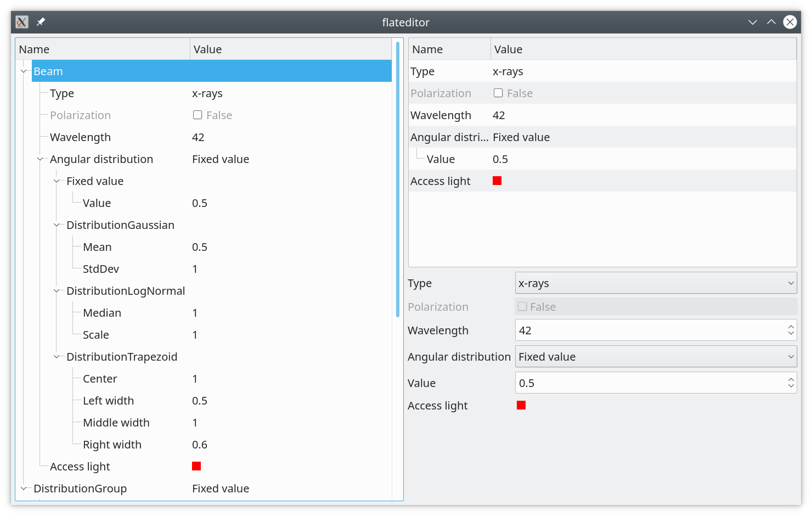
Task: Click Right width value 0.6
Action: click(200, 445)
